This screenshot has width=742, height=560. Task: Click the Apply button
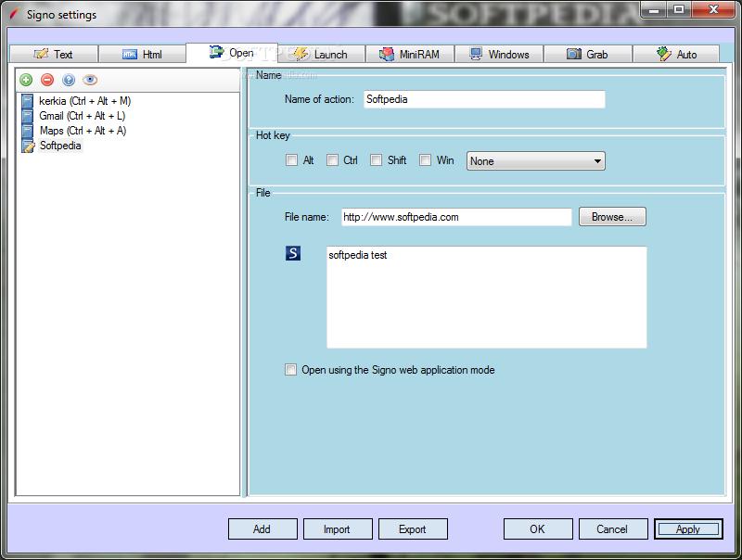[x=688, y=528]
